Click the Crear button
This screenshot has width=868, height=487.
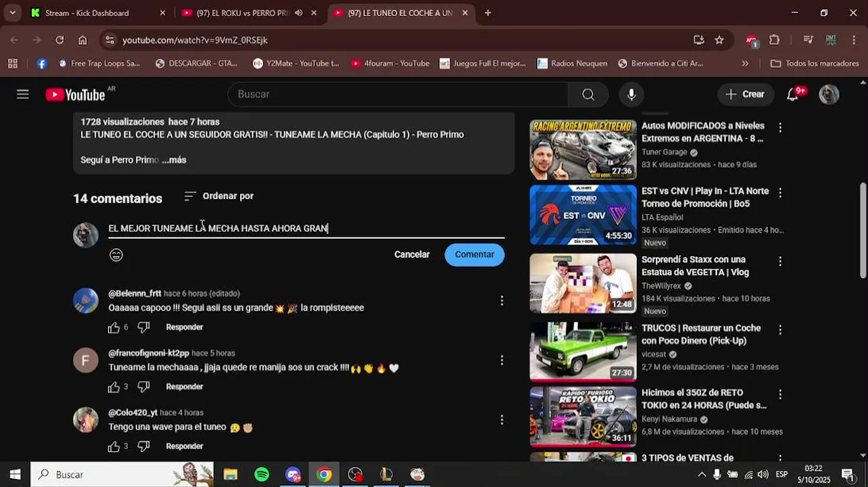click(x=745, y=95)
